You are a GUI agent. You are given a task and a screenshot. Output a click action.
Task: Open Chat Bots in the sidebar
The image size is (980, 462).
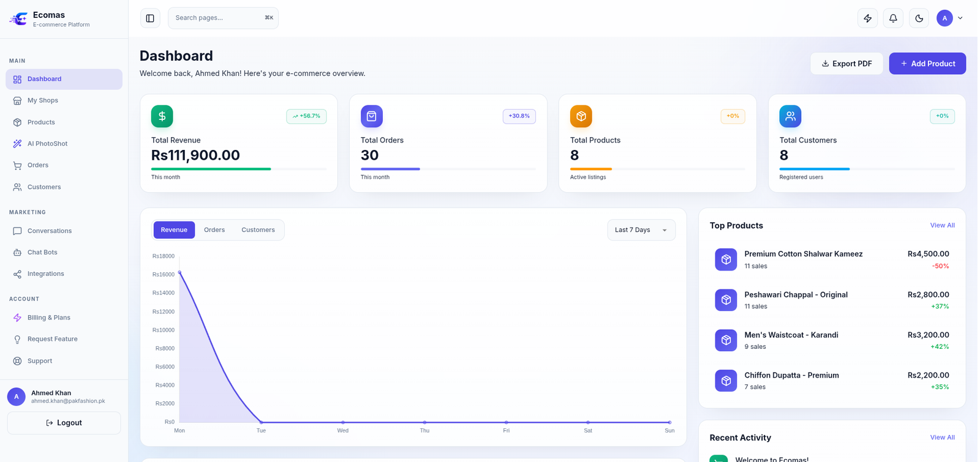[x=64, y=252]
